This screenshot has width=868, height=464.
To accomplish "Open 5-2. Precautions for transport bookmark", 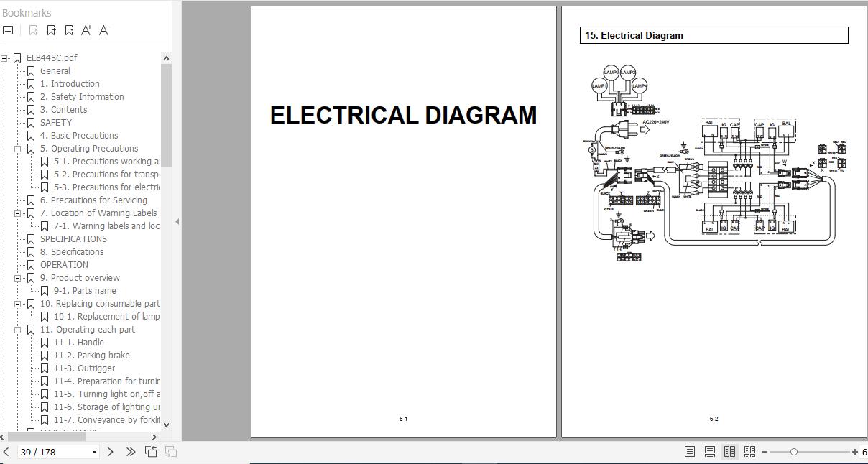I will (x=107, y=175).
